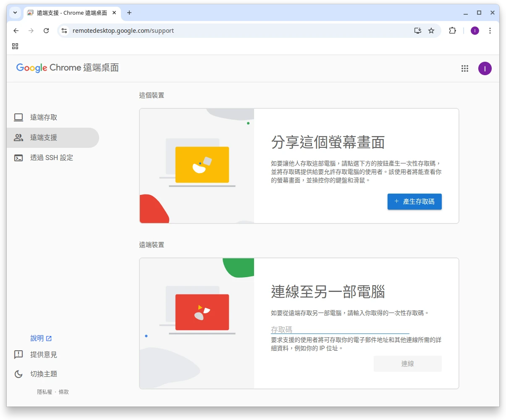Screen dimensions: 506x420
Task: Open the apps grid shortcut in bookmarks bar
Action: click(15, 46)
